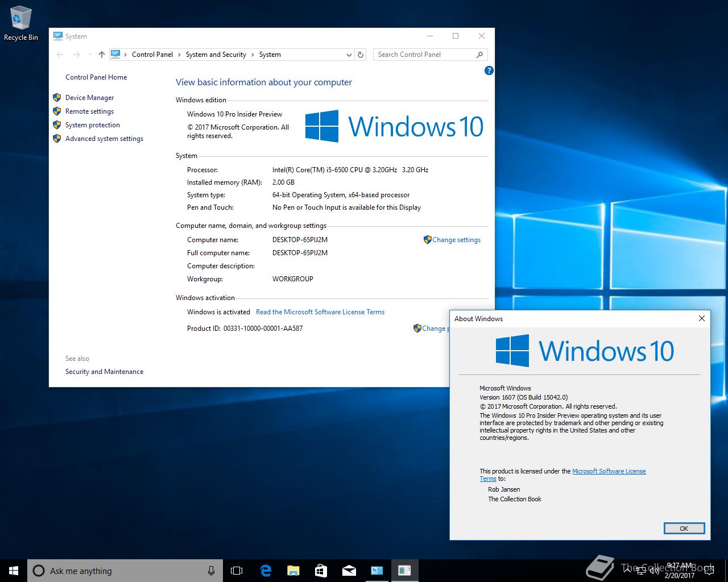Click shield icon beside System protection

(57, 124)
